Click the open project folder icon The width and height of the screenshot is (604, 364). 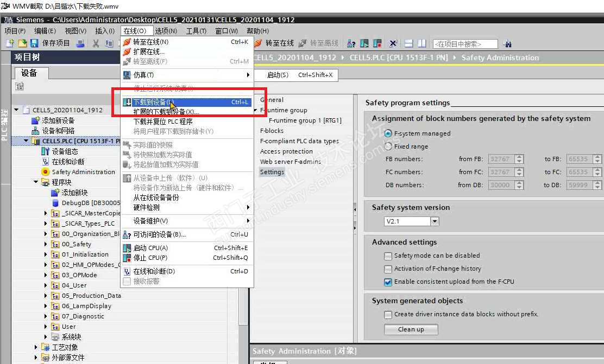click(23, 43)
